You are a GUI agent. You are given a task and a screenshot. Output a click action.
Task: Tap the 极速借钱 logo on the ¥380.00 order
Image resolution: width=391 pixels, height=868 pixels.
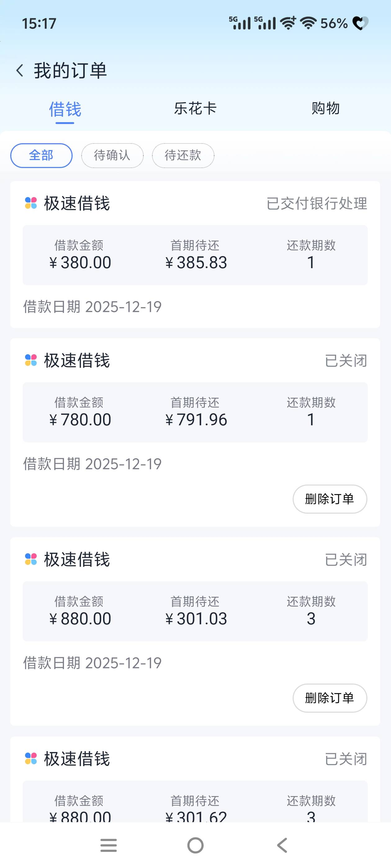[x=31, y=203]
